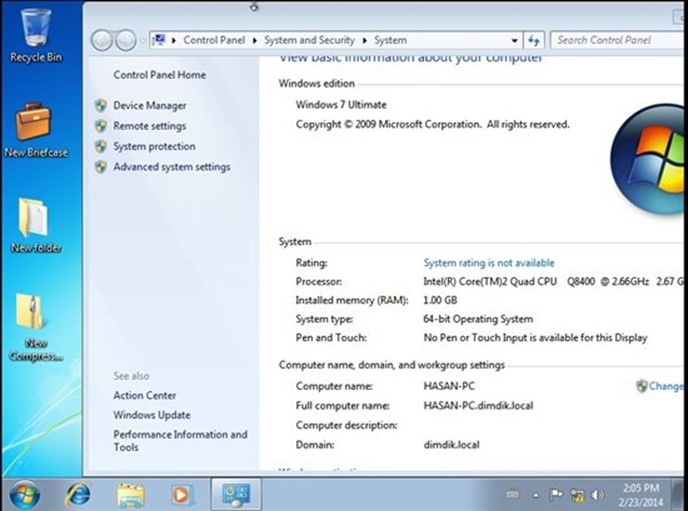Open the Action Center flag tray icon
Screen dimensions: 688x511
(556, 495)
